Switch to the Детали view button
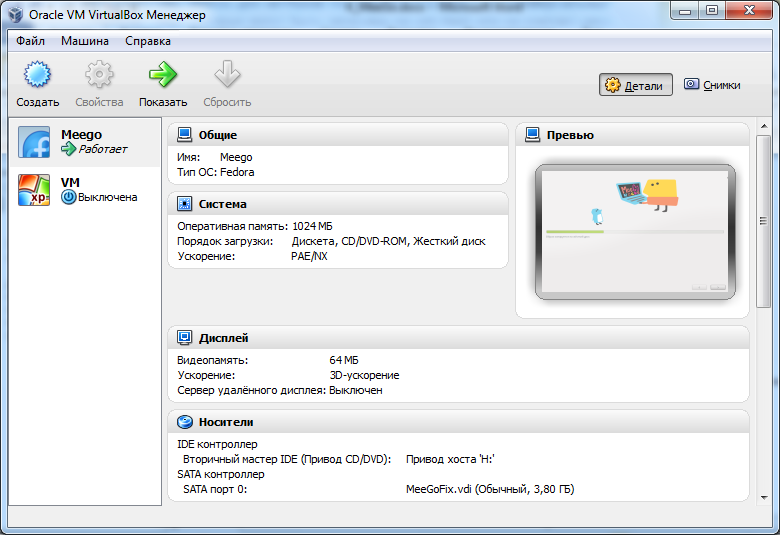Image resolution: width=780 pixels, height=535 pixels. click(635, 85)
